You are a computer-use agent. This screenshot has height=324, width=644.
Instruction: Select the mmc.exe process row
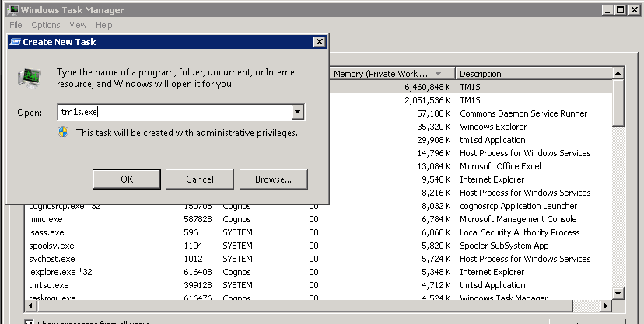[x=318, y=219]
